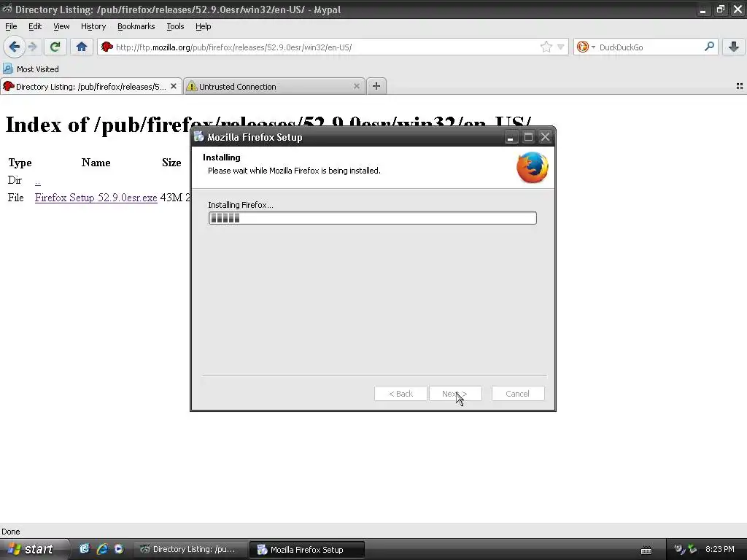Close the Mozilla Firefox Setup dialog
Image resolution: width=747 pixels, height=560 pixels.
pyautogui.click(x=545, y=137)
